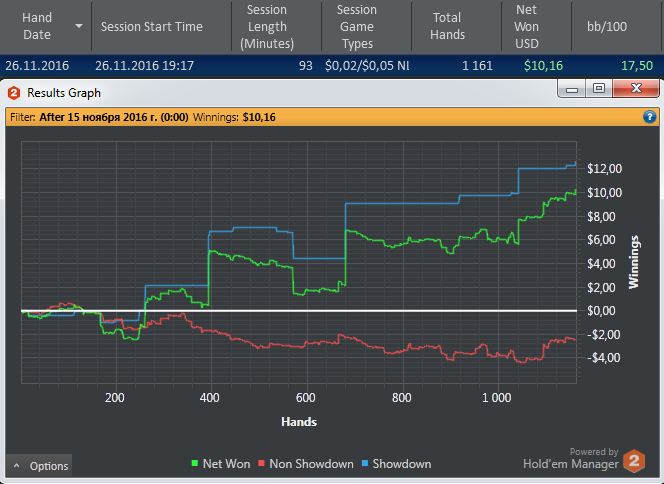Click the Results Graph title text
The image size is (664, 484).
point(64,93)
